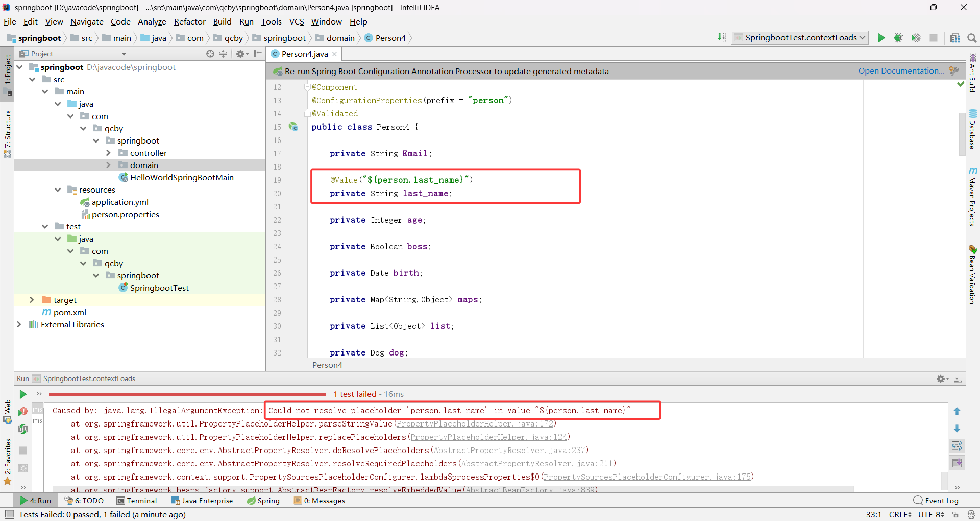This screenshot has width=980, height=521.
Task: Toggle Favorites tool window
Action: [x=8, y=462]
